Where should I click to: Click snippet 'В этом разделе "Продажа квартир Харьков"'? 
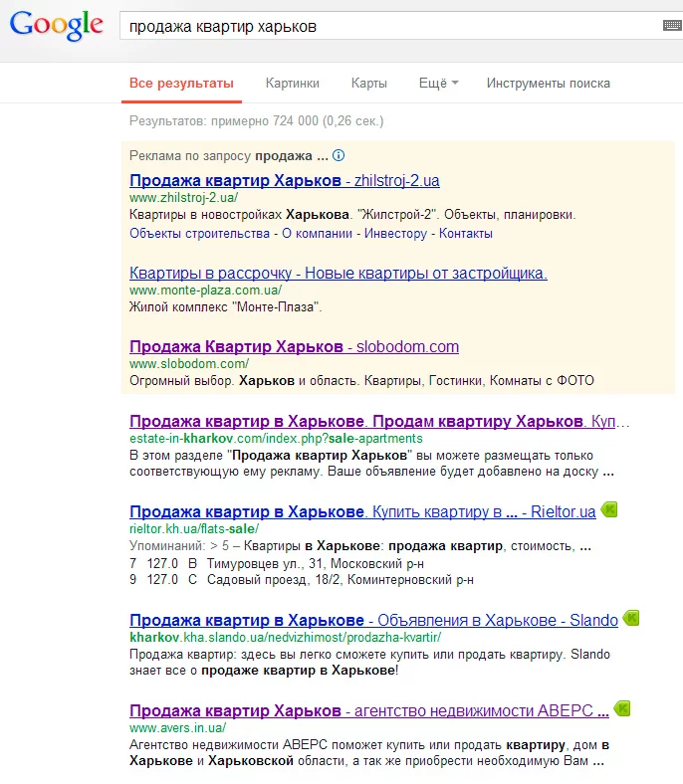coord(371,464)
